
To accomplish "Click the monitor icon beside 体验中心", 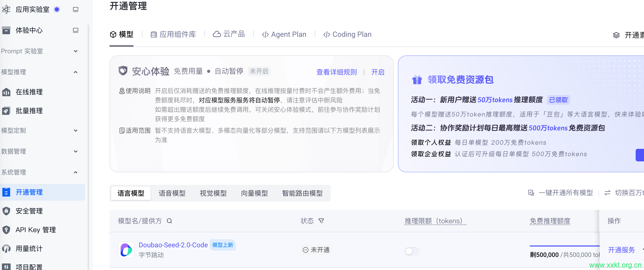I will [76, 30].
